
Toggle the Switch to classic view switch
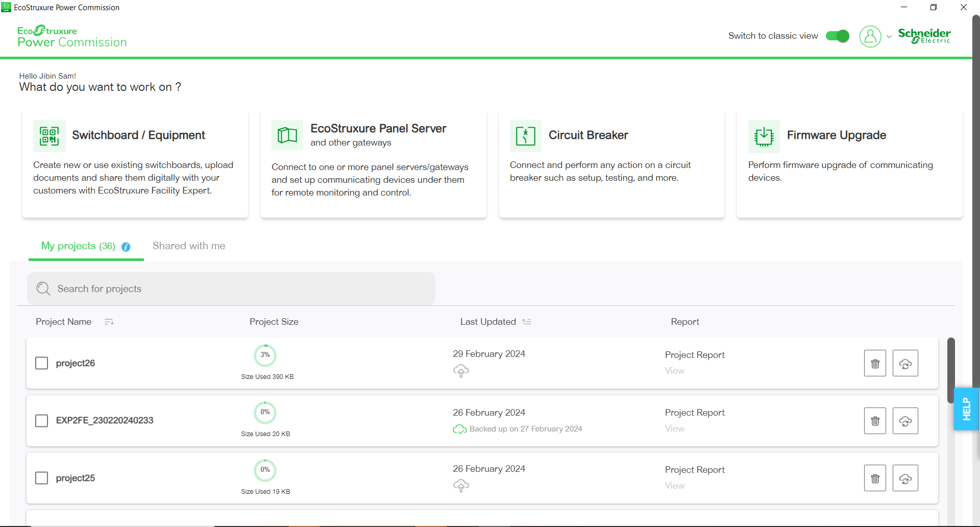click(x=838, y=36)
